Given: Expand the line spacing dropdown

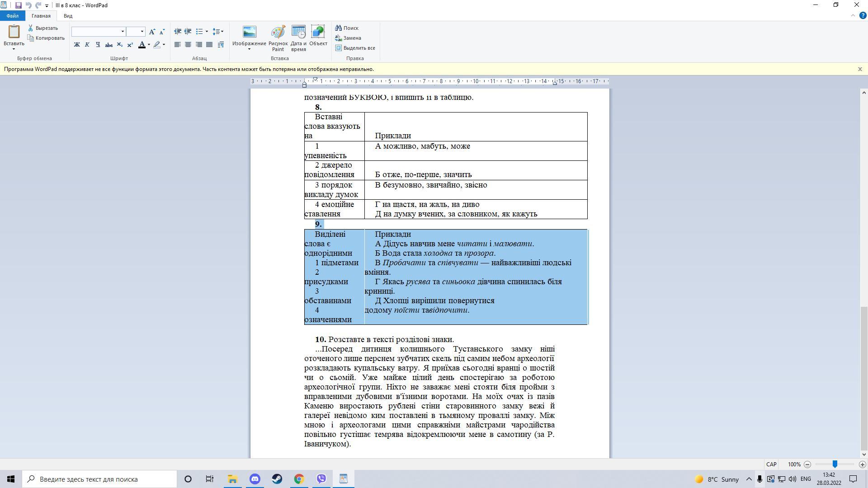Looking at the screenshot, I should pyautogui.click(x=222, y=32).
